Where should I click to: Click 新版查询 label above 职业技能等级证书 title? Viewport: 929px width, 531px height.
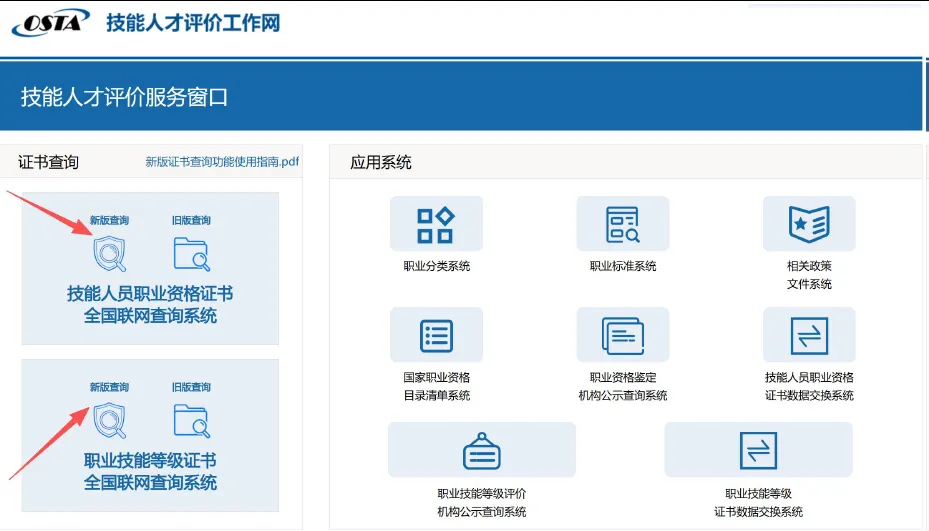[110, 387]
